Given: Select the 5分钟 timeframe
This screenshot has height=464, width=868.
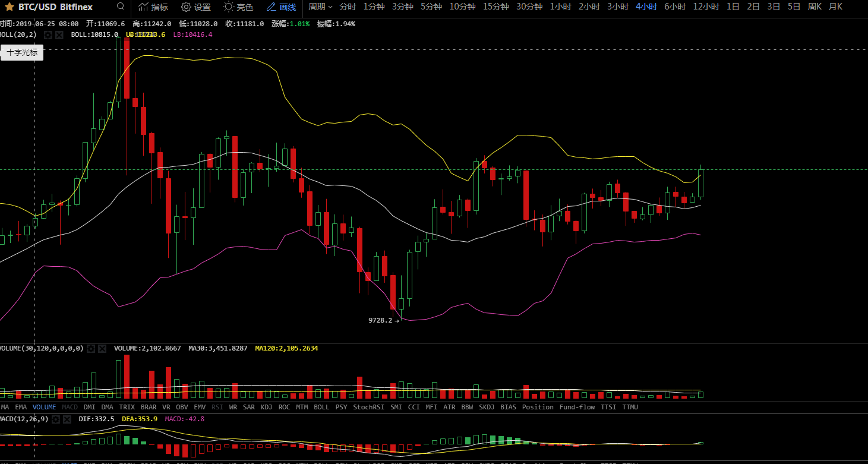Looking at the screenshot, I should [x=431, y=7].
